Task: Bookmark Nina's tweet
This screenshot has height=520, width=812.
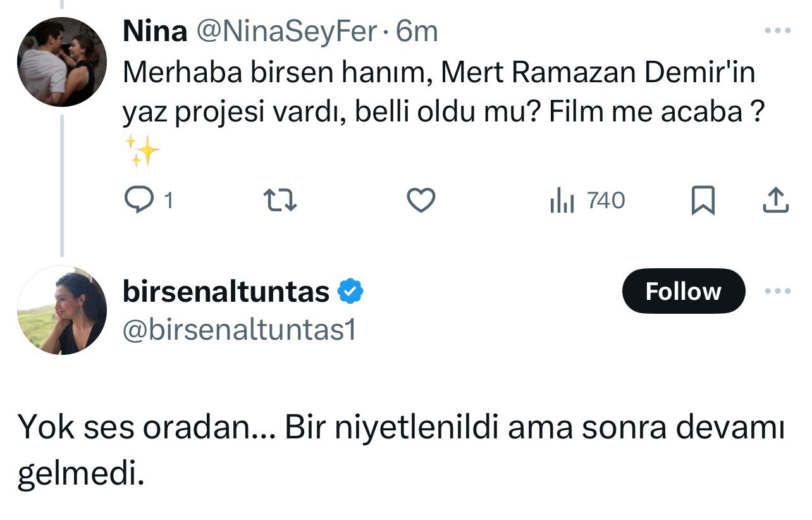Action: tap(703, 201)
